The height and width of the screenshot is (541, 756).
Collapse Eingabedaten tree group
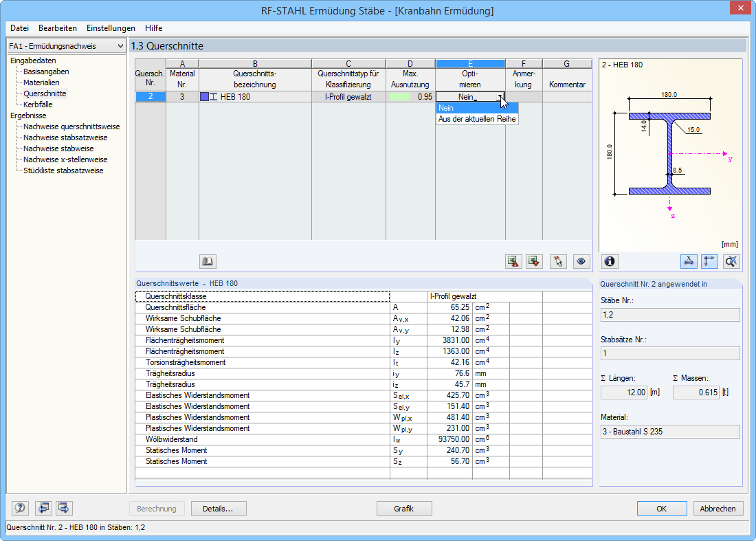coord(33,60)
